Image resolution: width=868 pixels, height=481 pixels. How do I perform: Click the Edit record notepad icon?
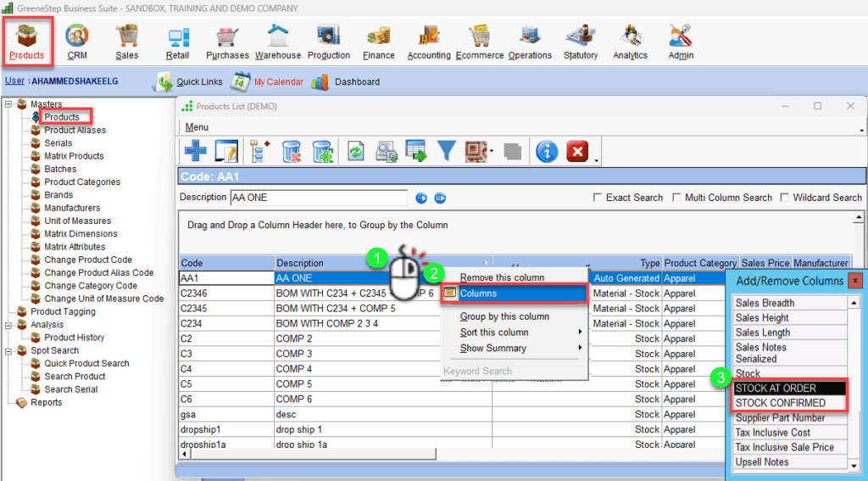click(225, 151)
